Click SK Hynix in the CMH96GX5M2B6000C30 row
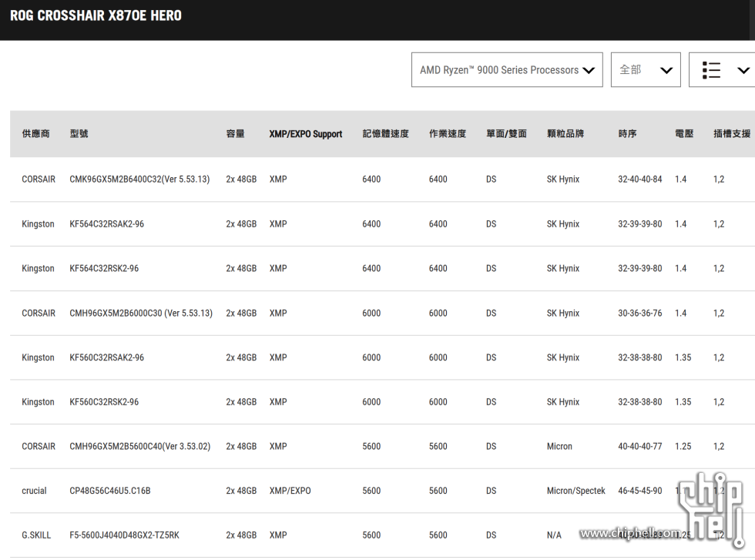Viewport: 755px width, 560px height. coord(563,313)
